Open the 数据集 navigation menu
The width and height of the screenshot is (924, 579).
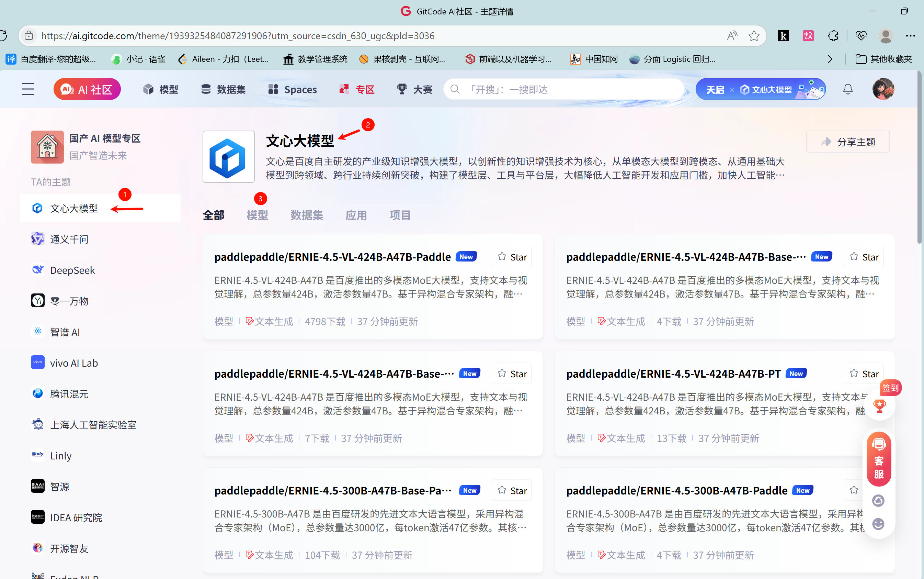click(224, 89)
